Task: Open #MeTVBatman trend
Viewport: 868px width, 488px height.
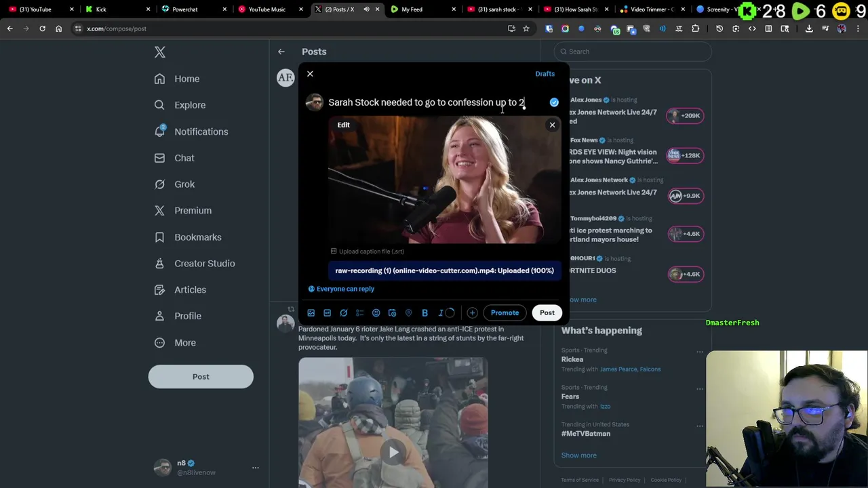Action: coord(586,434)
